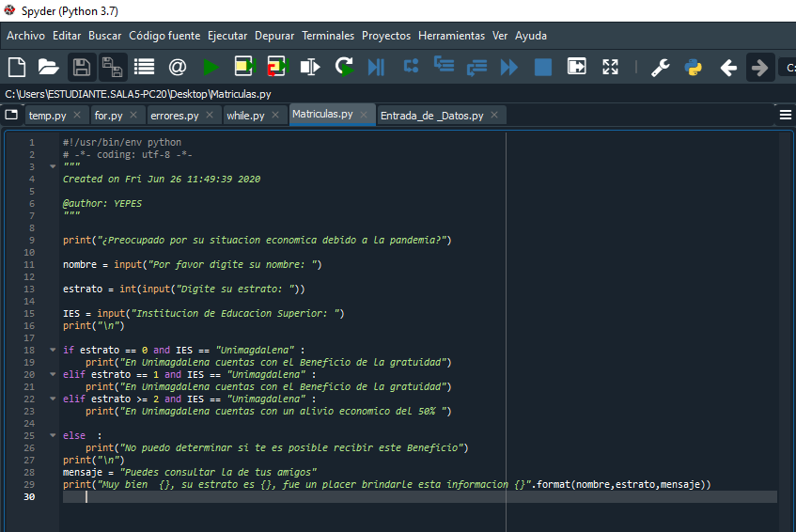Close the while.py tab
Image resolution: width=796 pixels, height=532 pixels.
click(275, 115)
